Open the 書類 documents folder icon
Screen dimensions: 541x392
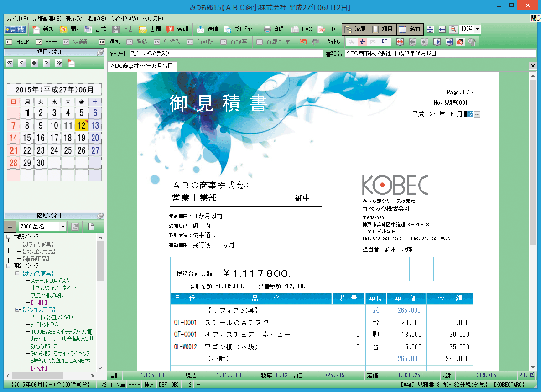(x=143, y=29)
